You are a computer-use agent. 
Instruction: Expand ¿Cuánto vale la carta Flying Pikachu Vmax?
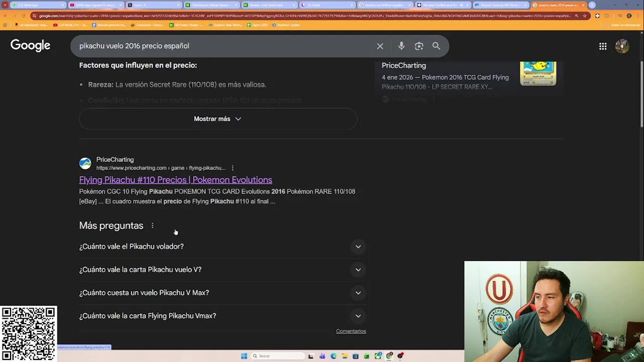(222, 316)
